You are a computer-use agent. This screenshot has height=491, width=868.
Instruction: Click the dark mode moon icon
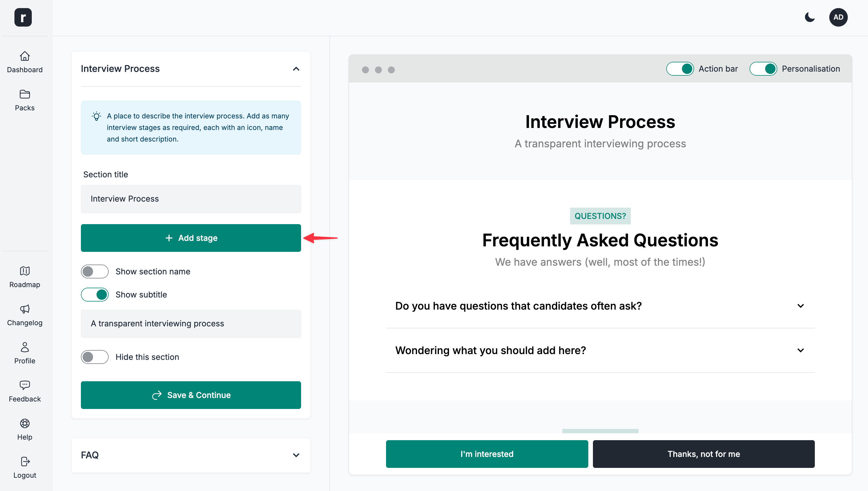pos(810,17)
